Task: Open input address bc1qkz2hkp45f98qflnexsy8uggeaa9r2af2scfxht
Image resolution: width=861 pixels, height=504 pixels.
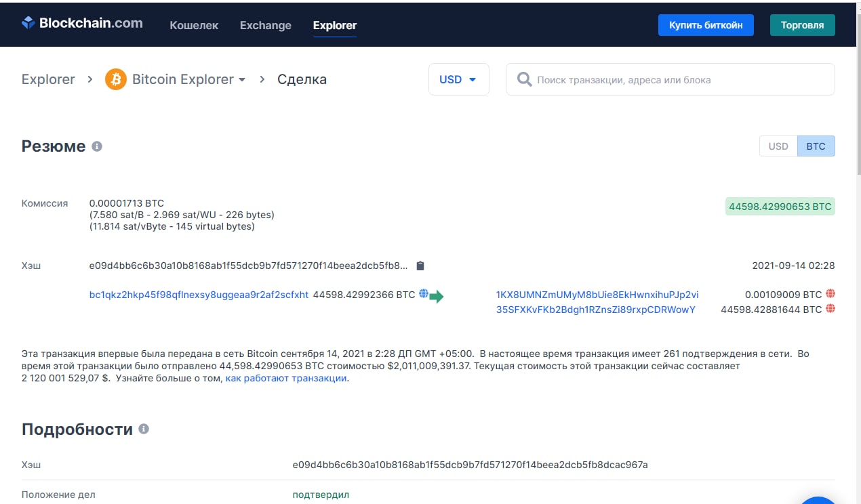Action: 199,295
